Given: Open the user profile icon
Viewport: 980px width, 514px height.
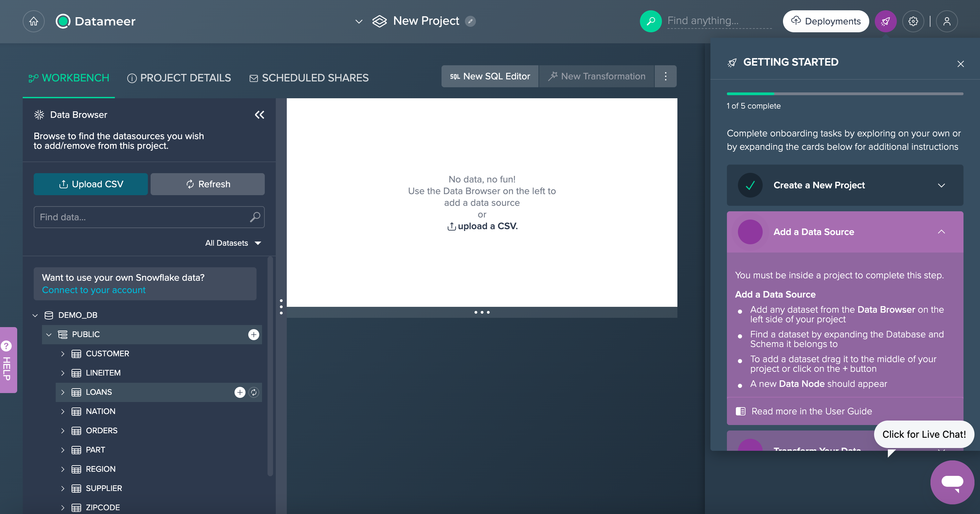Looking at the screenshot, I should 947,21.
